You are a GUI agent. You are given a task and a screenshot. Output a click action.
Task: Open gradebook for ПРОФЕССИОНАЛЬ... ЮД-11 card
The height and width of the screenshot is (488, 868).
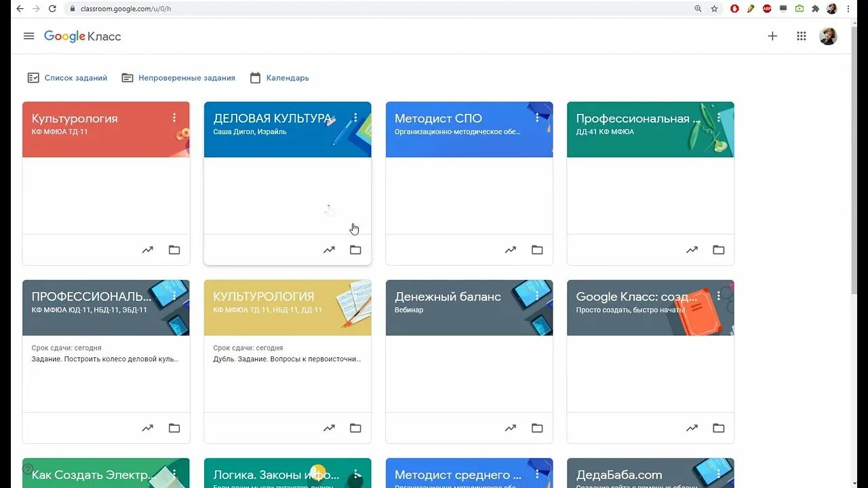click(x=147, y=428)
